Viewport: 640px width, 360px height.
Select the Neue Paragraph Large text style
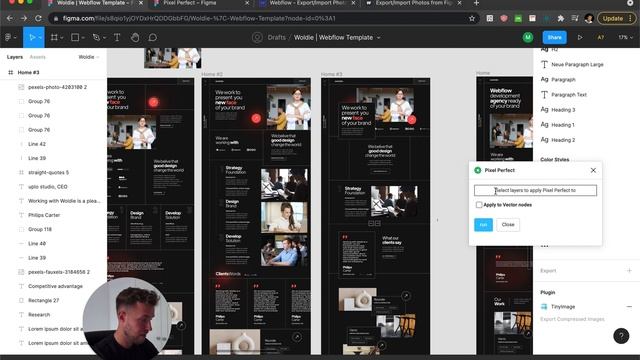pyautogui.click(x=577, y=64)
